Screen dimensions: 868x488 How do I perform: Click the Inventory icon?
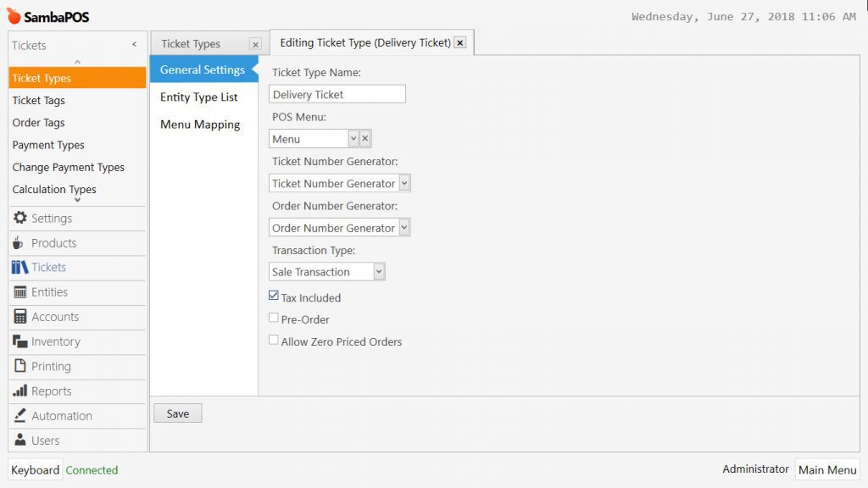(20, 341)
